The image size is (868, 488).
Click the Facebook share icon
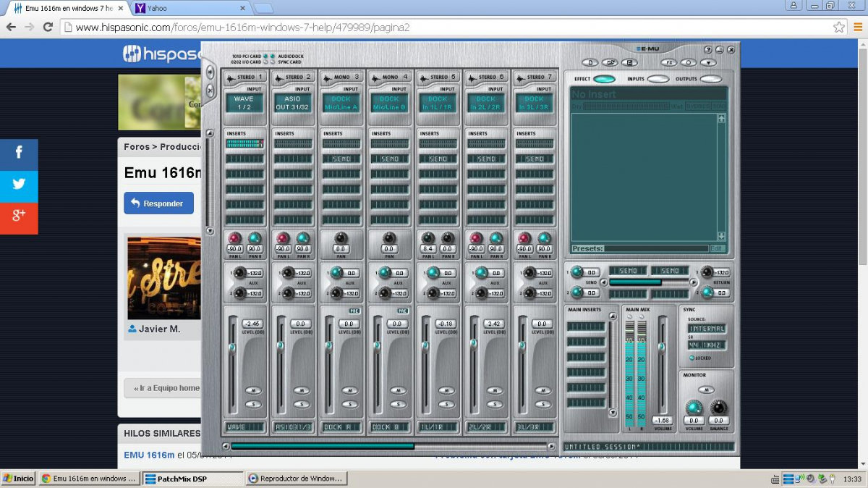19,153
